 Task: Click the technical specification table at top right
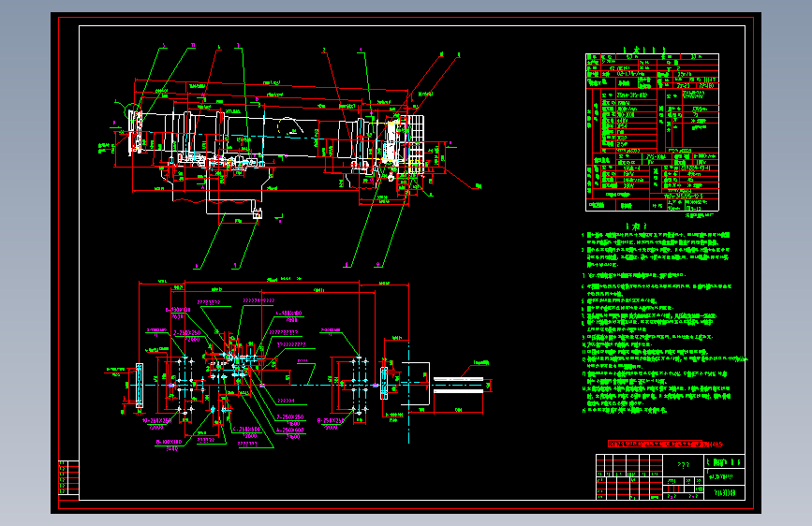[x=652, y=132]
